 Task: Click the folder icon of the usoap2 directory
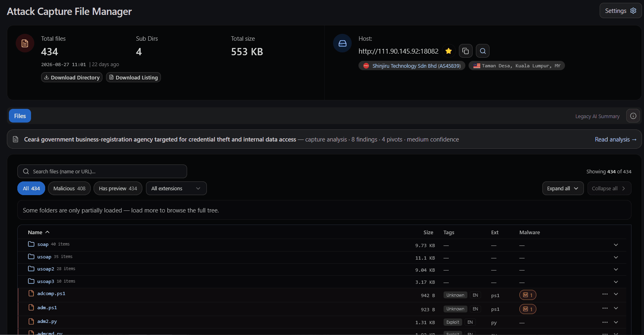(31, 269)
